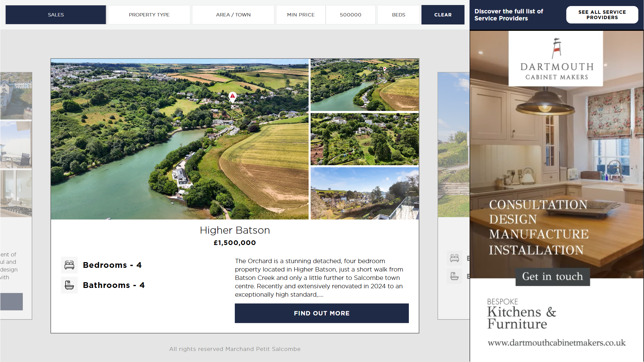Click Find Out More for Higher Batson
The image size is (644, 362).
[x=322, y=313]
